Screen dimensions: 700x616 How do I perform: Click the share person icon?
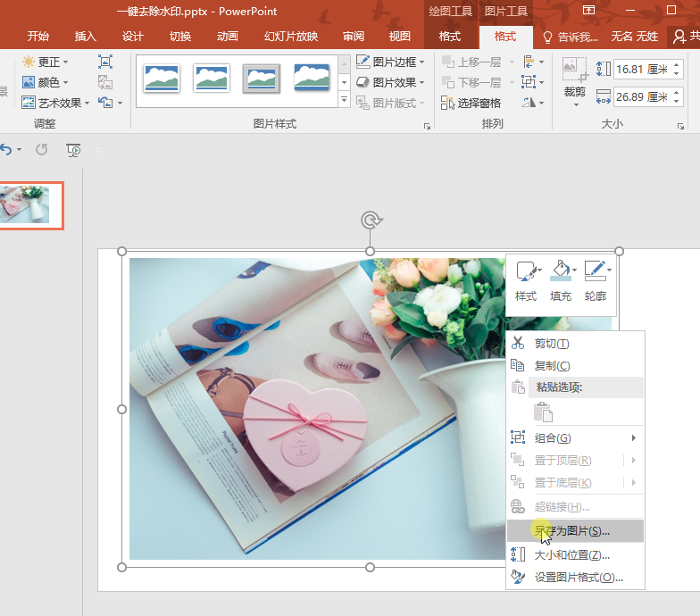click(x=679, y=37)
